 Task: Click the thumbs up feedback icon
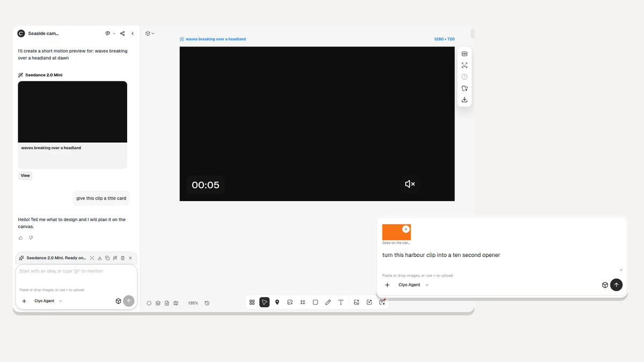click(x=21, y=238)
